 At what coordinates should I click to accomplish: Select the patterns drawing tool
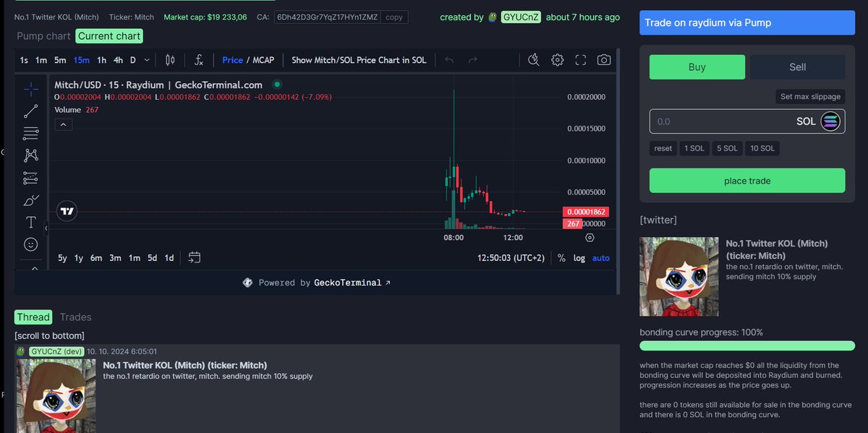pyautogui.click(x=30, y=155)
